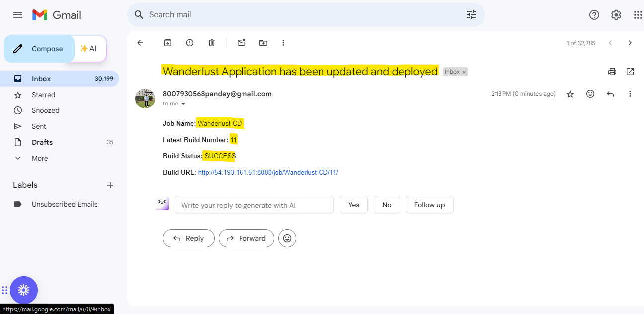Viewport: 644px width, 314px height.
Task: Click the sender's email address
Action: [217, 94]
